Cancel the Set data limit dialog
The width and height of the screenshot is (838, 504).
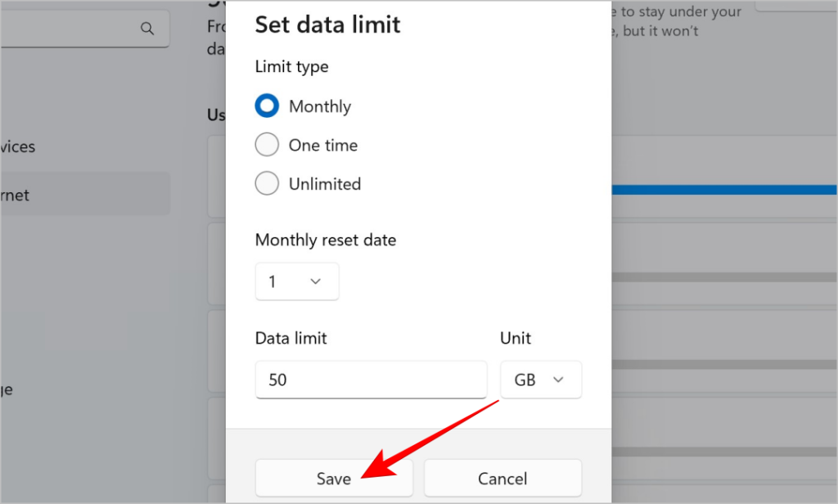click(x=502, y=479)
